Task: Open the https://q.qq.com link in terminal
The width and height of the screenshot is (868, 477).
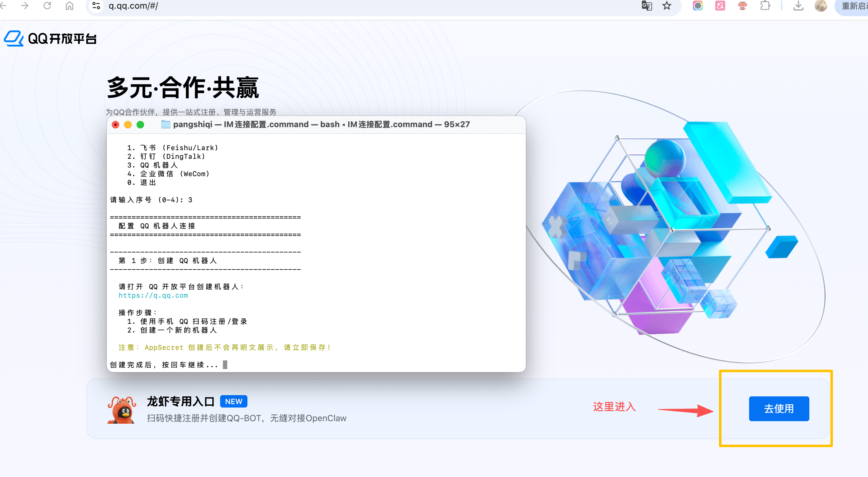Action: pos(153,295)
